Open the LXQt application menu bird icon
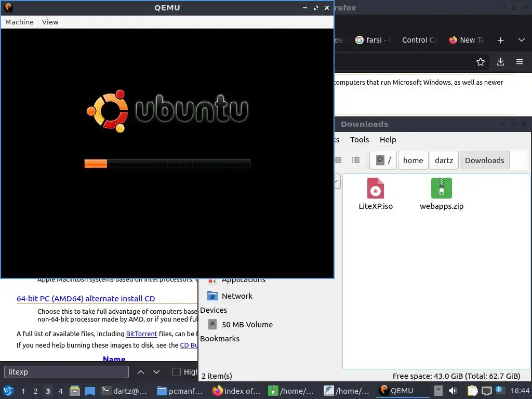The width and height of the screenshot is (532, 399). [x=8, y=391]
